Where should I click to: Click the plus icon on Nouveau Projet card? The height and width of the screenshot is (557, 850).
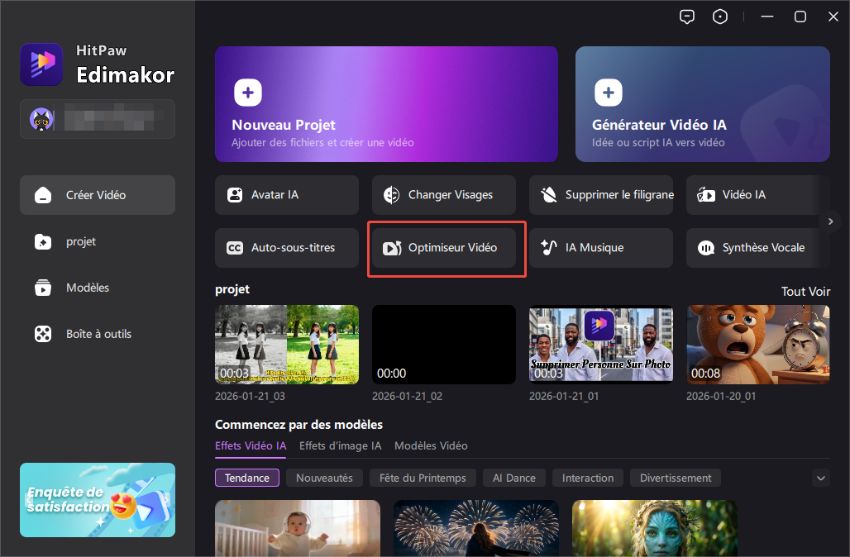[x=248, y=92]
